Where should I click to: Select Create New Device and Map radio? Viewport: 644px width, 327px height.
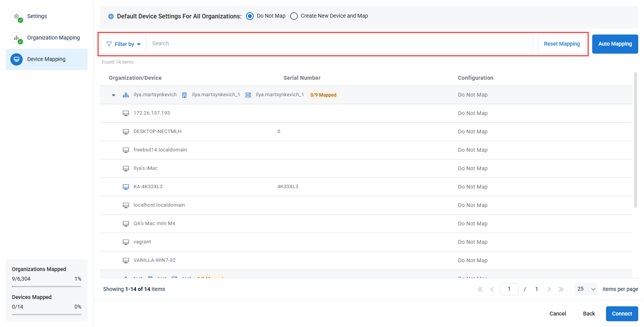click(294, 16)
